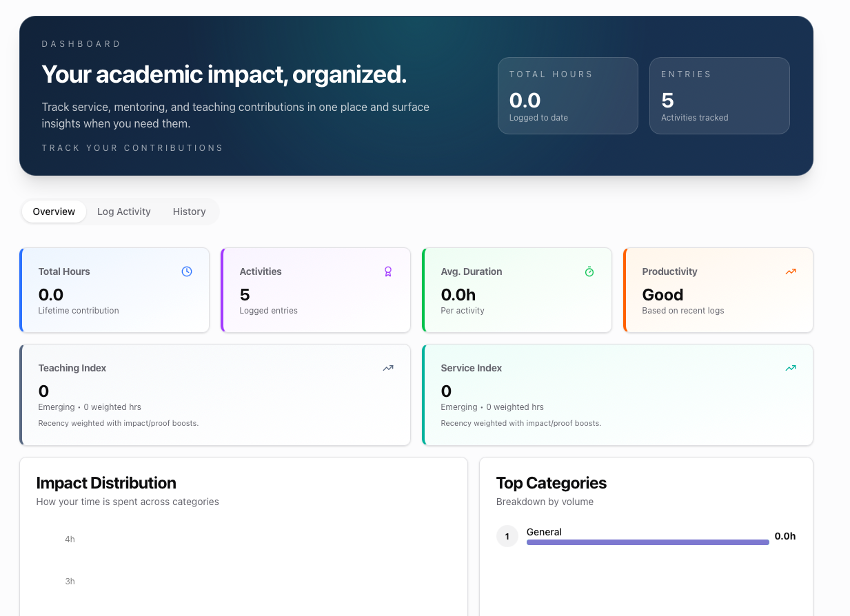Viewport: 850px width, 616px height.
Task: Click the numbered rank badge beside General
Action: coord(507,535)
